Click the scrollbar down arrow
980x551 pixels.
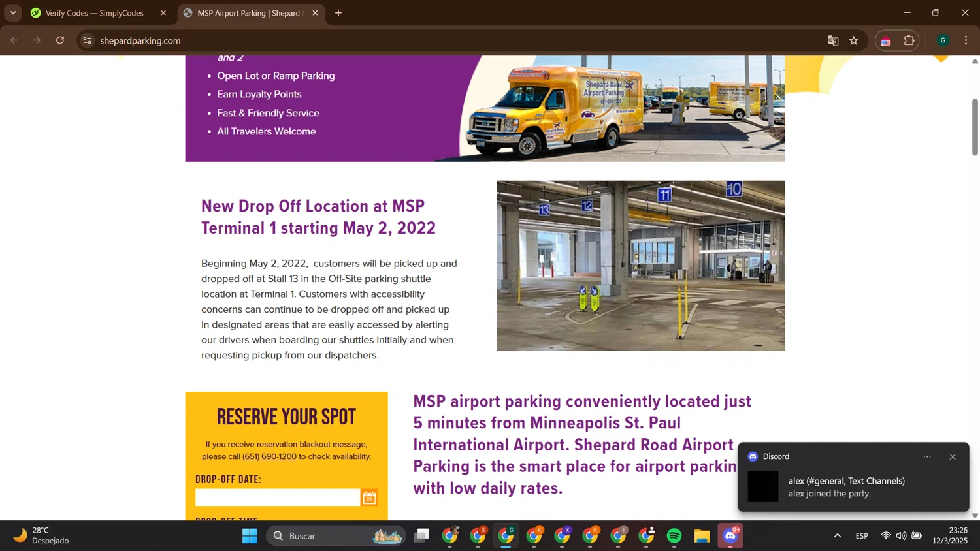pyautogui.click(x=975, y=515)
